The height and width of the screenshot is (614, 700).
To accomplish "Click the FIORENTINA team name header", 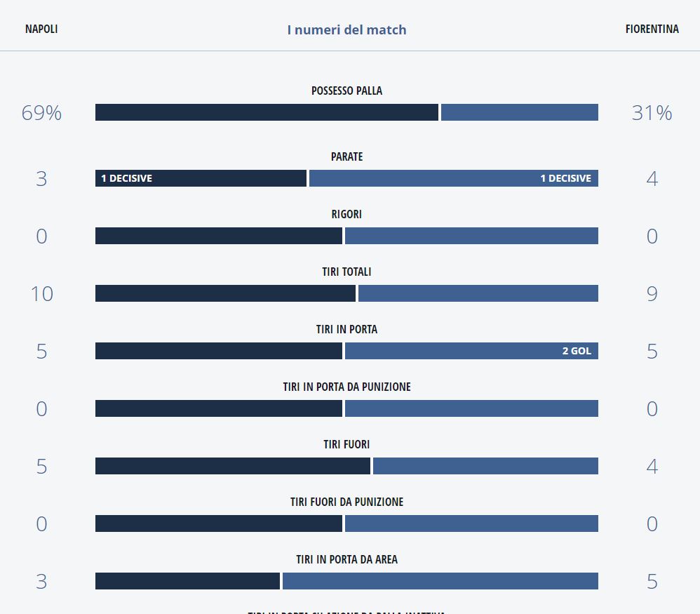I will (652, 29).
